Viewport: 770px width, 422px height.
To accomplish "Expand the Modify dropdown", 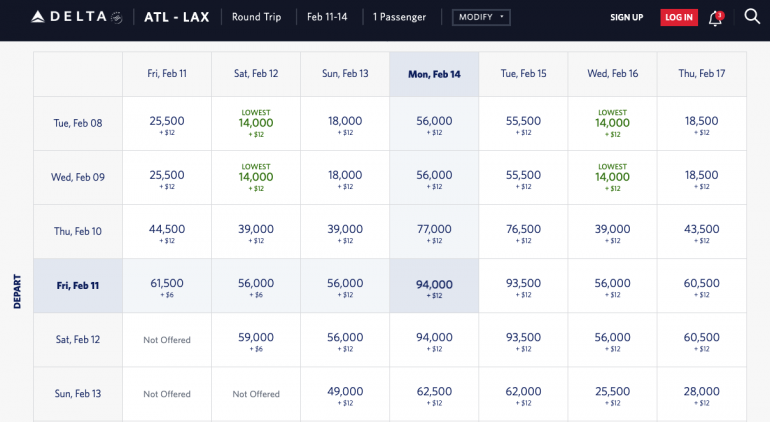I will [x=480, y=17].
